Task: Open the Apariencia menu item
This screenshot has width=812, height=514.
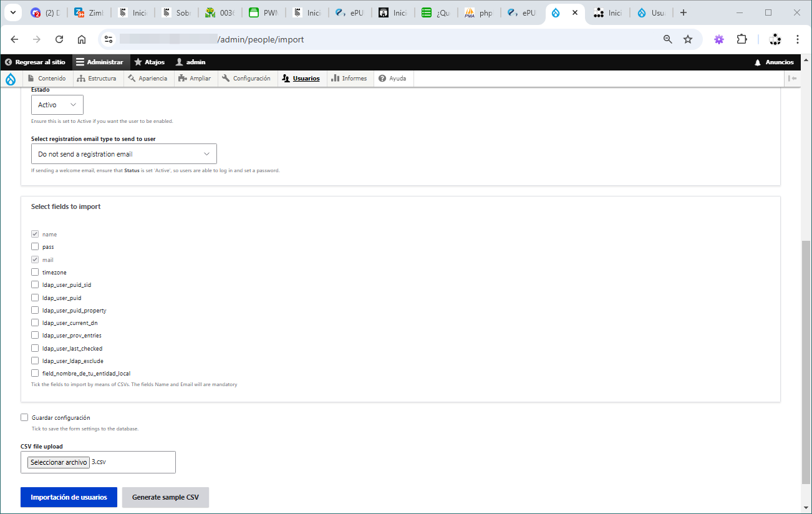Action: pos(148,79)
